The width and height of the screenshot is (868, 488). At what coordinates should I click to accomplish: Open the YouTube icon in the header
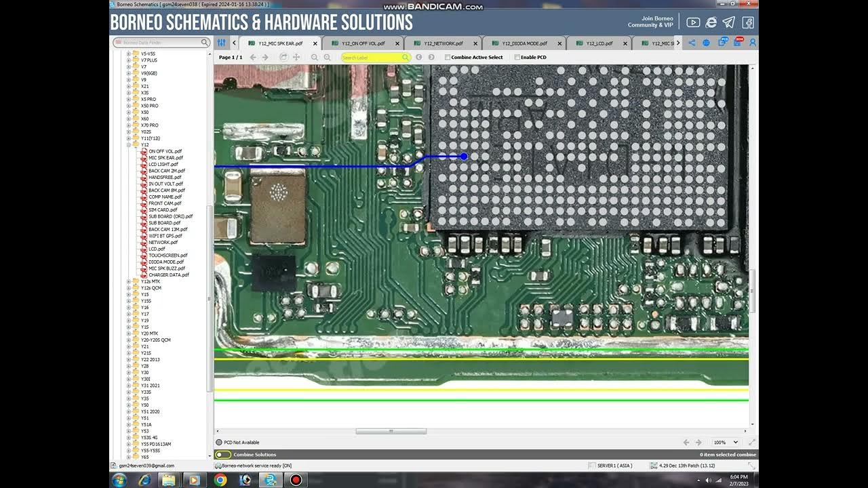693,22
